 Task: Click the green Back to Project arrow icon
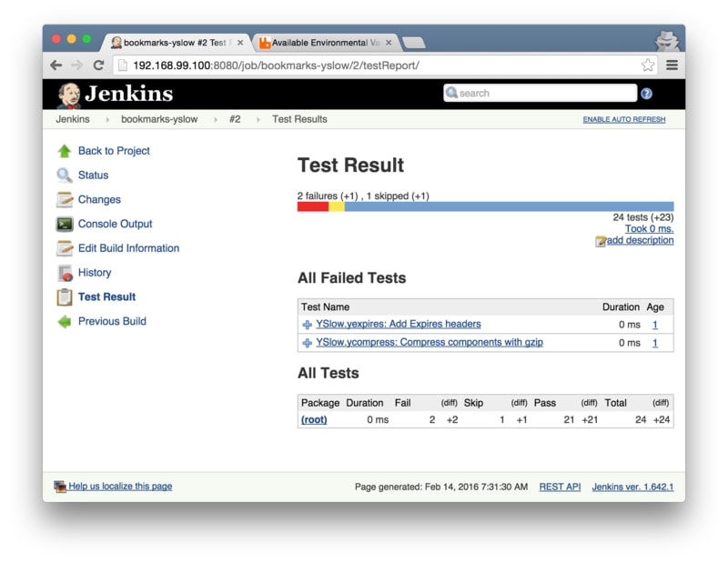pyautogui.click(x=64, y=151)
